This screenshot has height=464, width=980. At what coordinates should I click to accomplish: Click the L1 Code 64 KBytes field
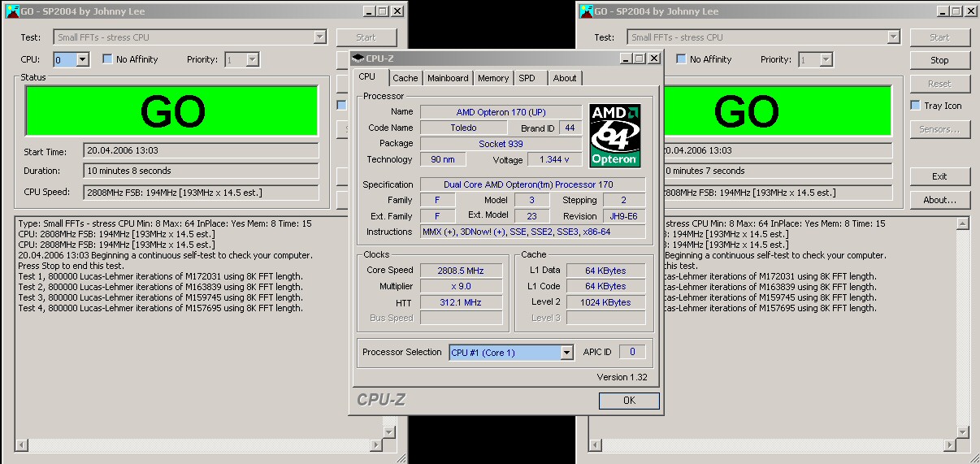click(x=607, y=287)
